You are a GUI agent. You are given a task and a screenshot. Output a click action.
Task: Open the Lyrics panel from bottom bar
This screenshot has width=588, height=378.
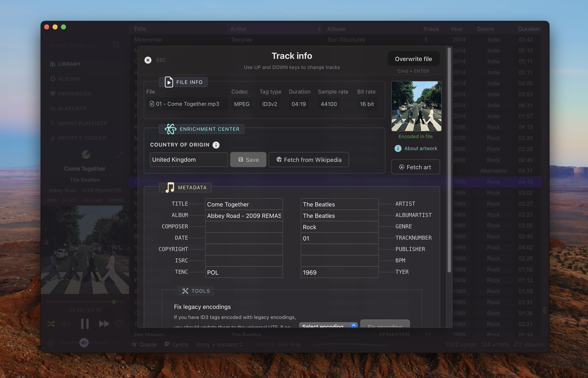click(176, 344)
